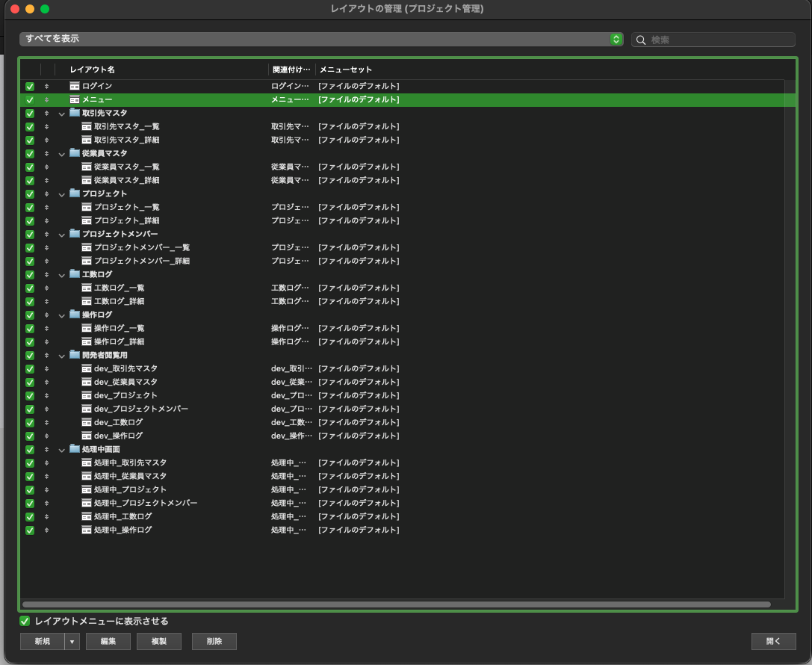Open the すべてを表示 folder filter dropdown

coord(321,39)
